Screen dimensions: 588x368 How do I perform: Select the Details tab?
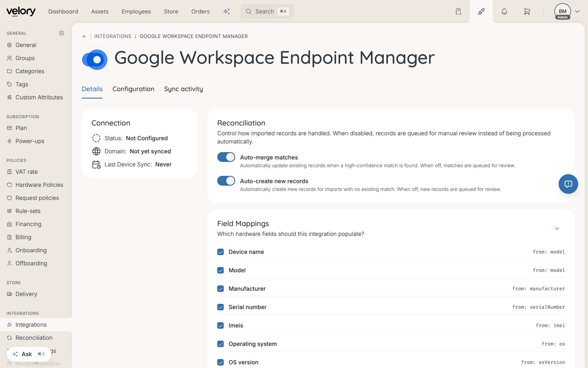(x=92, y=89)
